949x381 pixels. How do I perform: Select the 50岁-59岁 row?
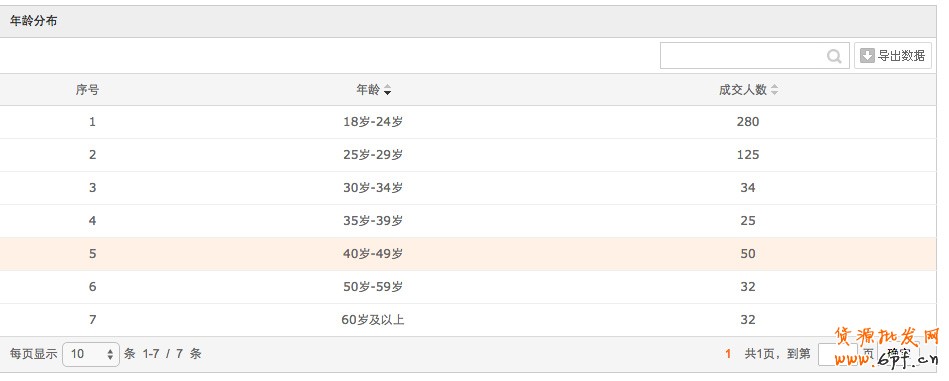pyautogui.click(x=468, y=287)
